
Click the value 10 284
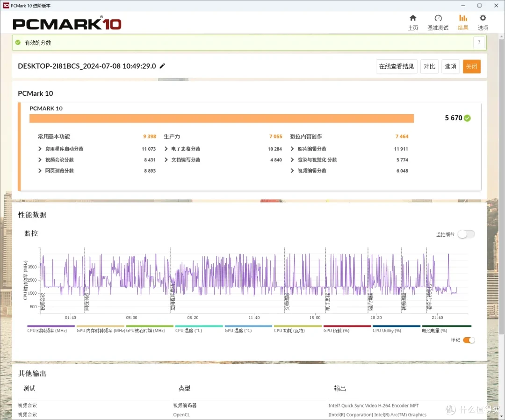[x=275, y=149]
